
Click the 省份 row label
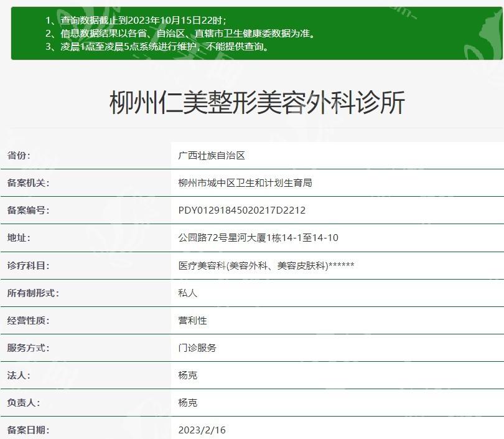click(19, 156)
